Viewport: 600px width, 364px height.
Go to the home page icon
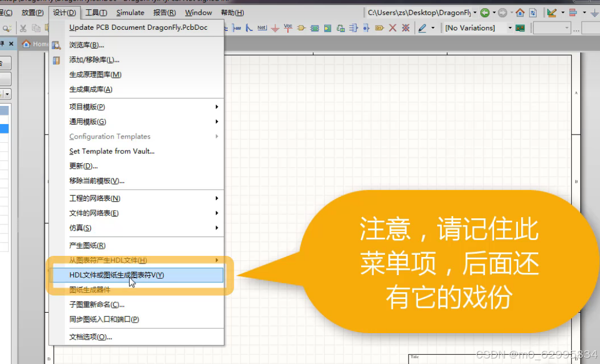point(520,13)
